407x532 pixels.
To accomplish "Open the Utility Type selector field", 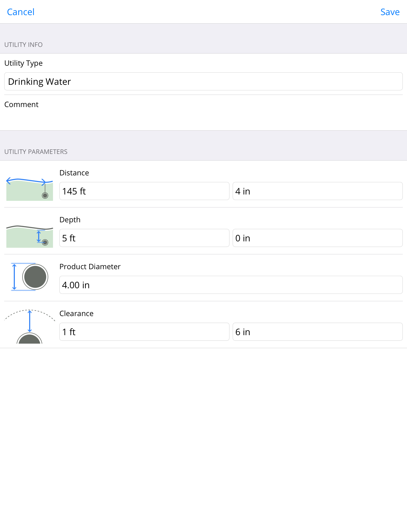I will (203, 82).
